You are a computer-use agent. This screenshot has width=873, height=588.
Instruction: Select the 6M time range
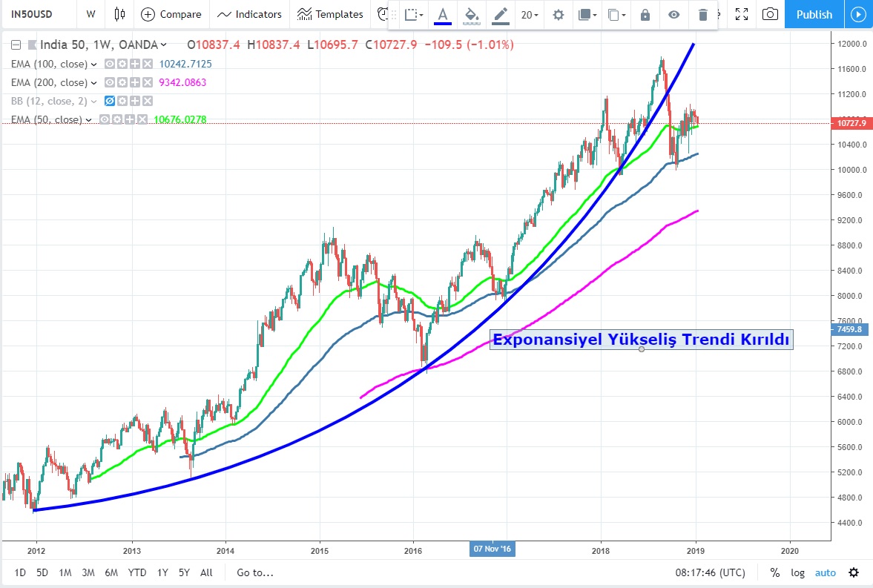click(x=111, y=572)
